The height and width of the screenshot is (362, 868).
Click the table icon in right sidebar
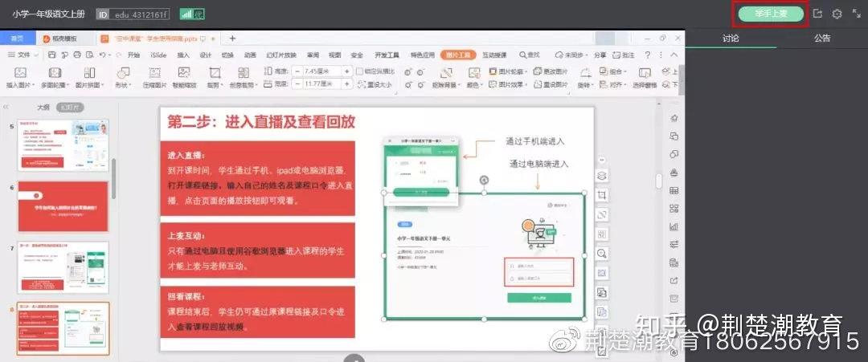[x=674, y=191]
